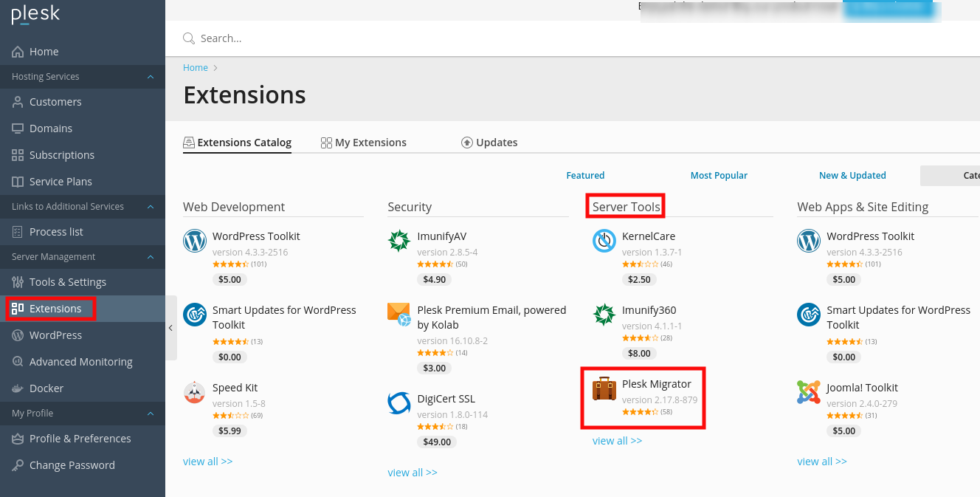This screenshot has width=980, height=497.
Task: Click the Plesk Premium Email icon
Action: tap(399, 315)
